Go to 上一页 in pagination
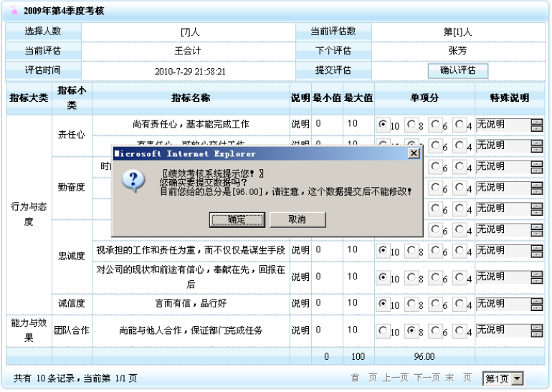552x392 pixels. (396, 378)
